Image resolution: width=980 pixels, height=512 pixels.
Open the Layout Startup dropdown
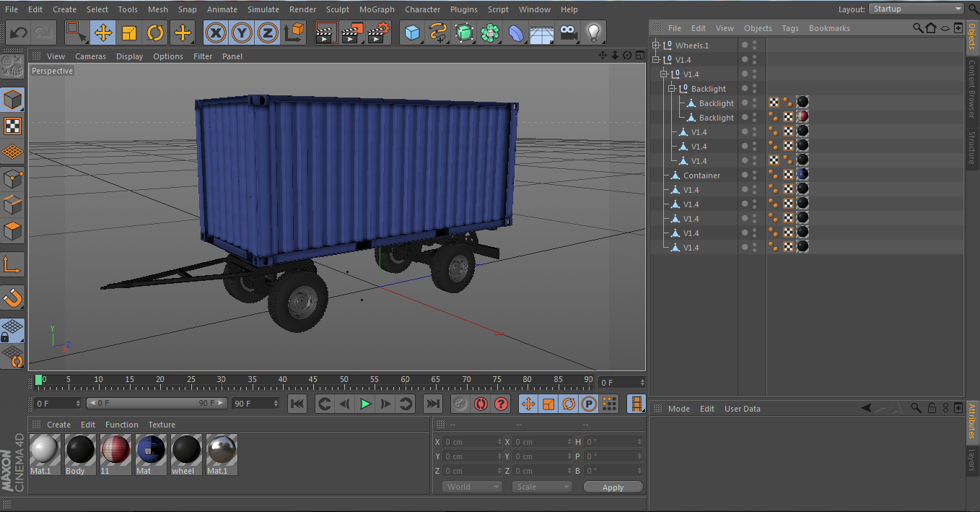pos(916,9)
